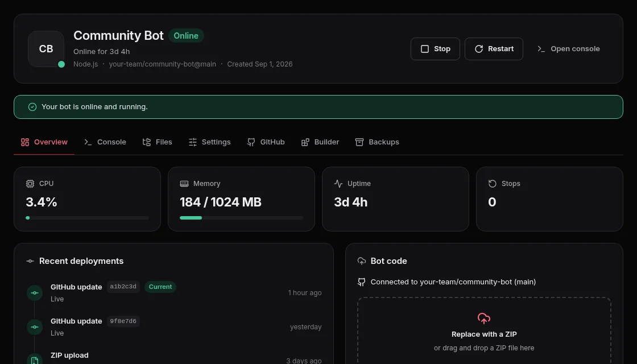Click the ZIP upload file icon
The image size is (637, 364).
click(35, 361)
